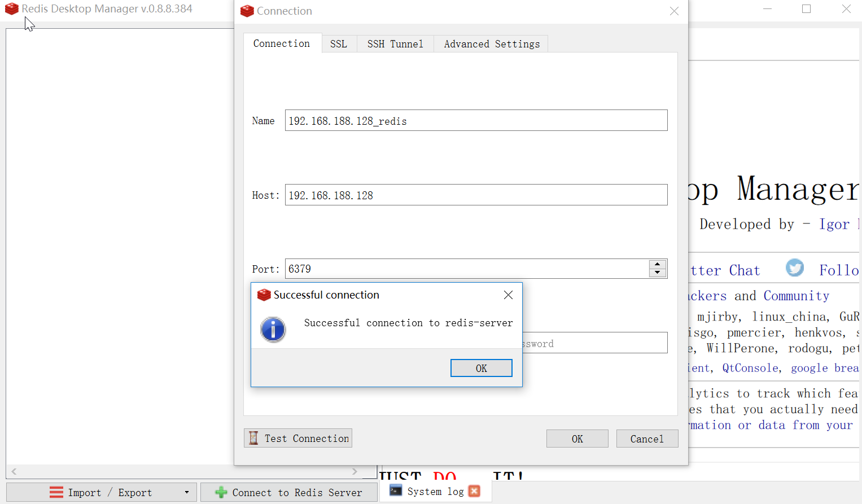
Task: Close the Connection dialog window
Action: pyautogui.click(x=674, y=11)
